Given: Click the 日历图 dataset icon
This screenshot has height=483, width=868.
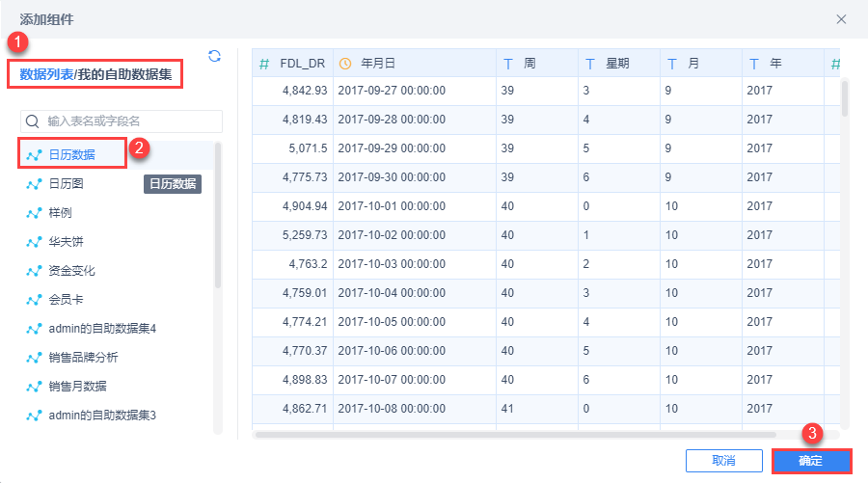Looking at the screenshot, I should click(35, 183).
